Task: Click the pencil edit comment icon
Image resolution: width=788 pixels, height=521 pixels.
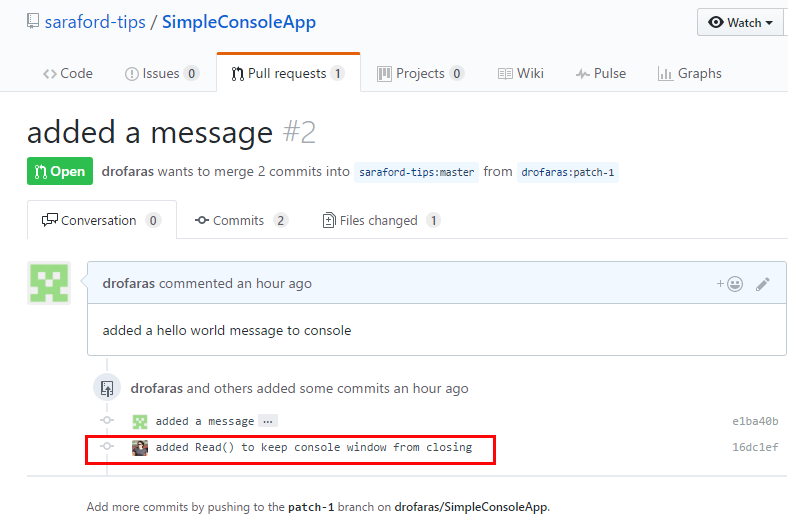Action: coord(763,284)
